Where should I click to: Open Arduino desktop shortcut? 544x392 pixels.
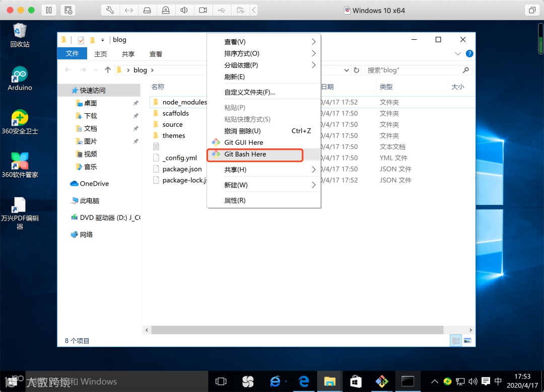[20, 79]
